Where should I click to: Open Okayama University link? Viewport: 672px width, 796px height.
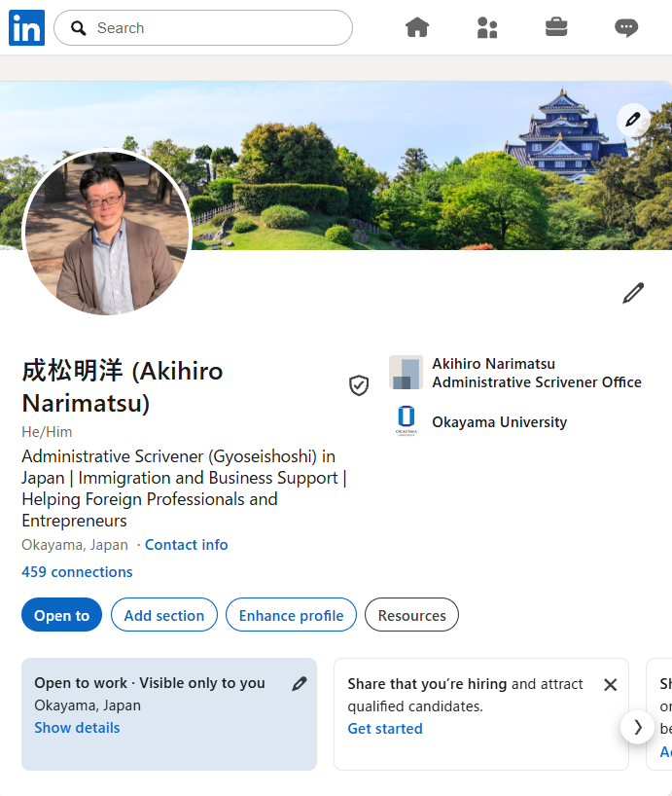pos(499,422)
